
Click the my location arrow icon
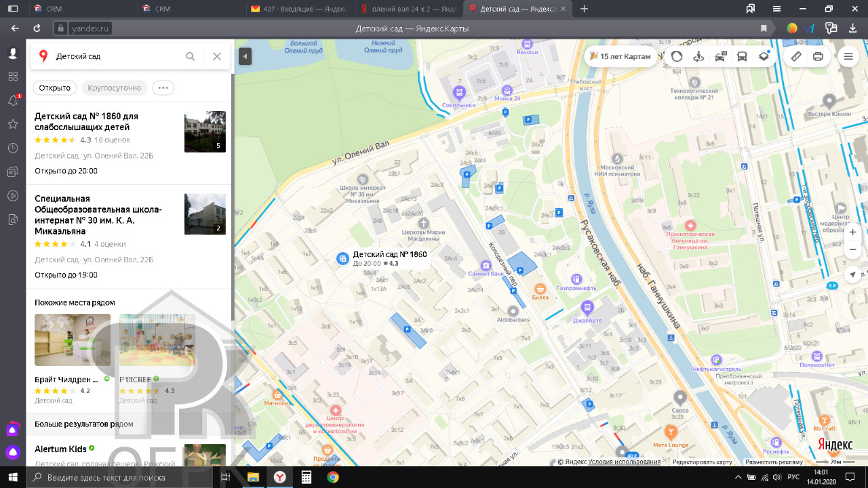pyautogui.click(x=852, y=274)
